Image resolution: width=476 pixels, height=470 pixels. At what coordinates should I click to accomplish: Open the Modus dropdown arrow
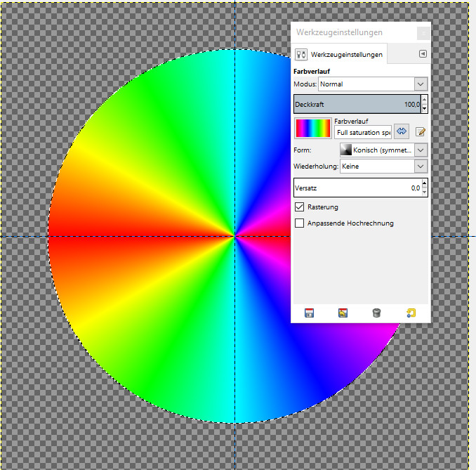pos(421,84)
